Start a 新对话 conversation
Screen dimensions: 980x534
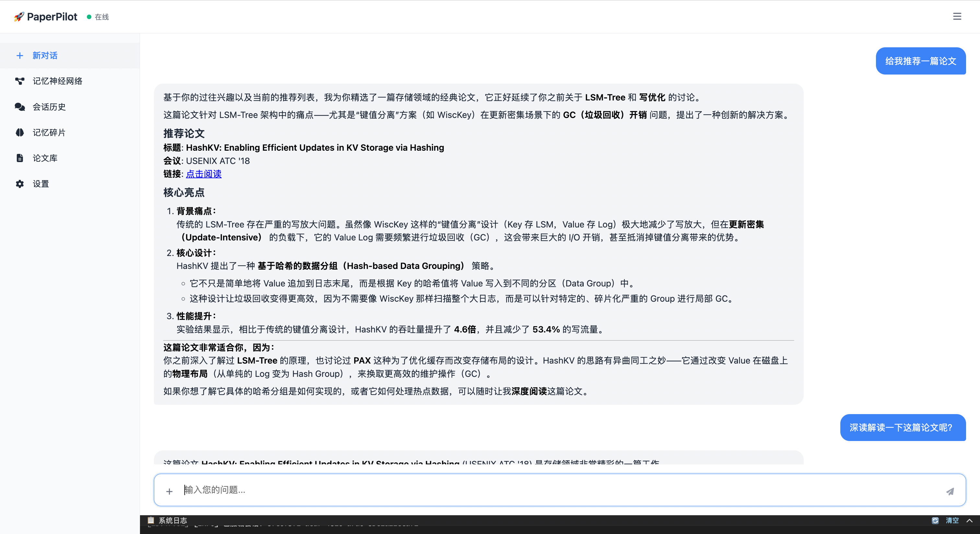coord(70,55)
